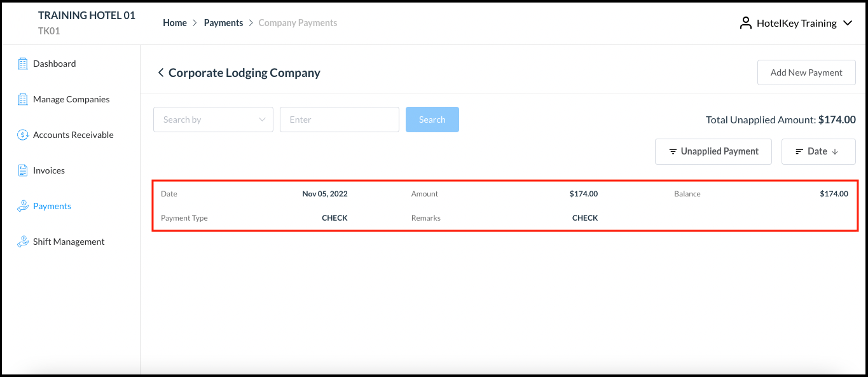This screenshot has width=868, height=377.
Task: Click the Payments hand icon in sidebar
Action: (x=23, y=205)
